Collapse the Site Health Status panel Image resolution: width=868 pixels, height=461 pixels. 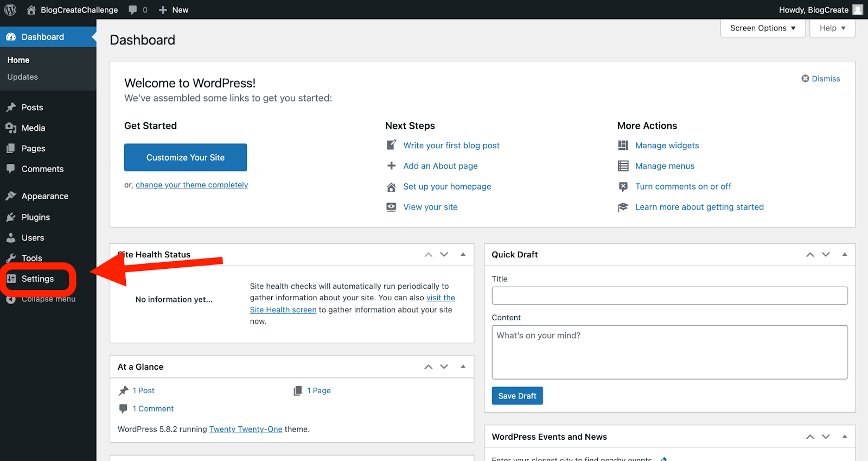click(463, 254)
